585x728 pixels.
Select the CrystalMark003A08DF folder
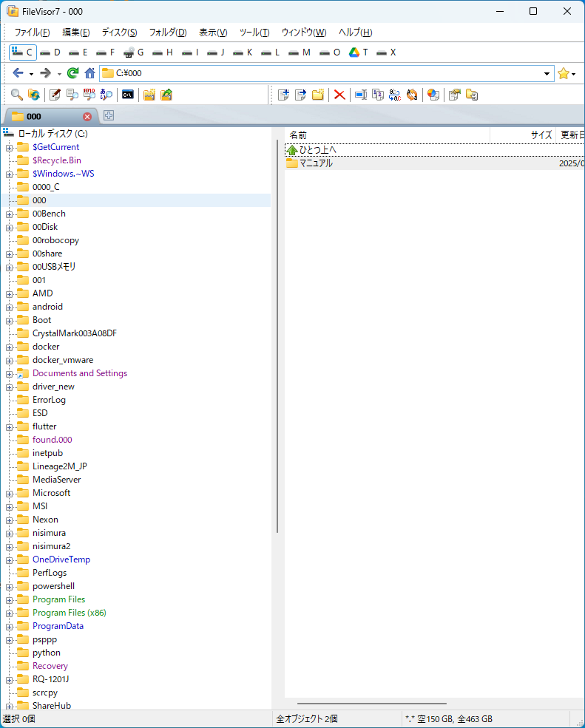click(x=75, y=333)
